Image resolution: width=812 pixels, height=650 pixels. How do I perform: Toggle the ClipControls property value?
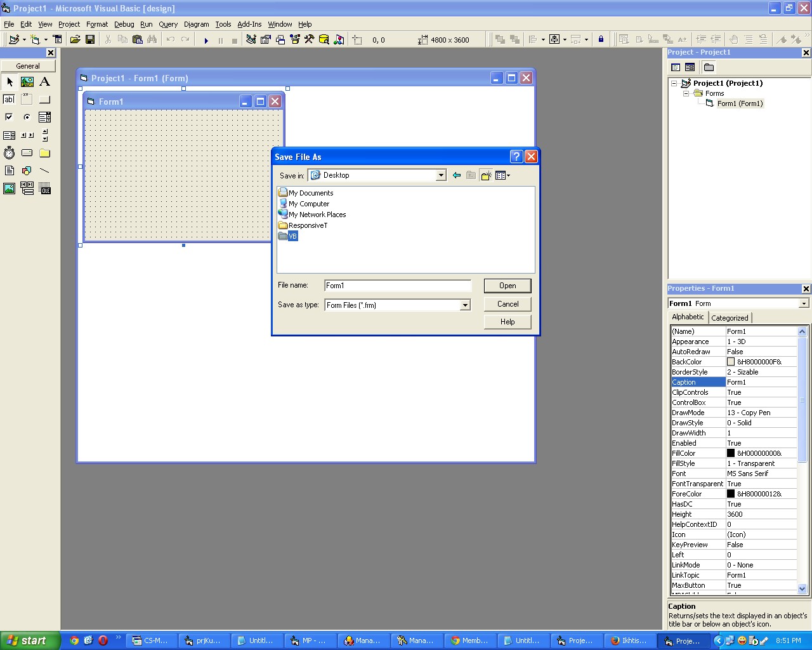point(761,392)
